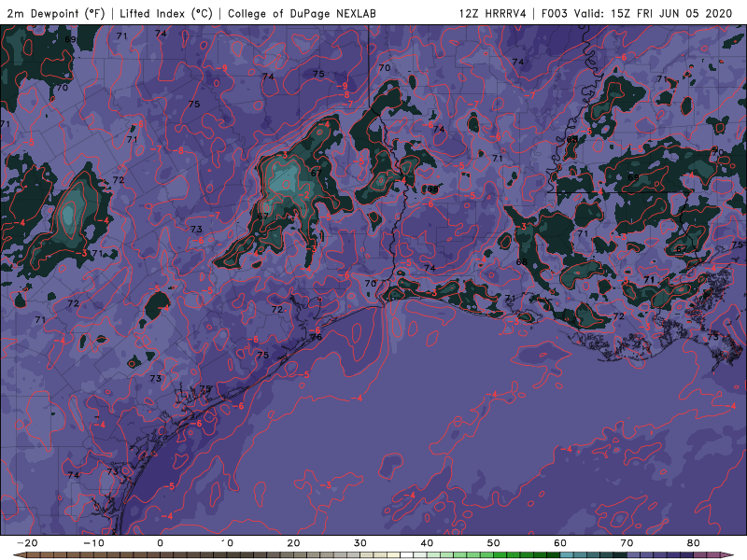Click the 60 label on color scale
This screenshot has width=747, height=560.
[560, 543]
